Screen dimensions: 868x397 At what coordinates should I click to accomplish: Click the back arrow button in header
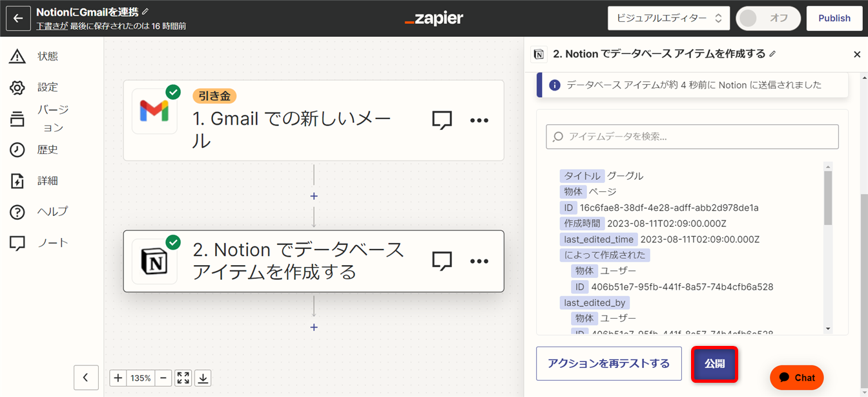[x=18, y=18]
